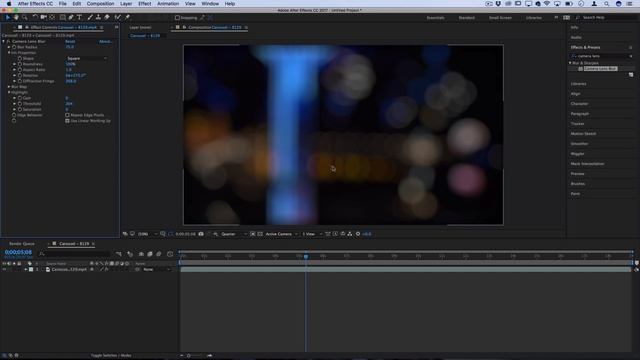Toggle Threshold stopwatch
640x360 pixels.
point(20,104)
